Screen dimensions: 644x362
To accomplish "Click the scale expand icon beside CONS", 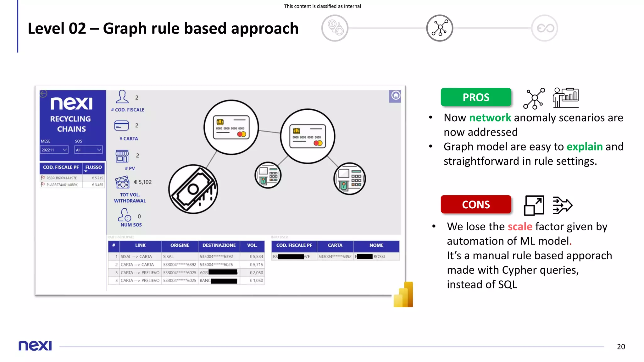I will 534,206.
